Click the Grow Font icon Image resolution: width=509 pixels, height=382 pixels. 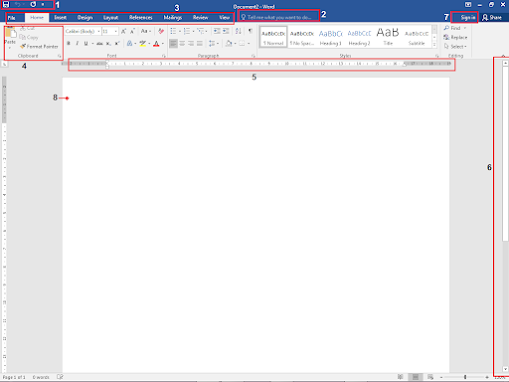[x=123, y=31]
